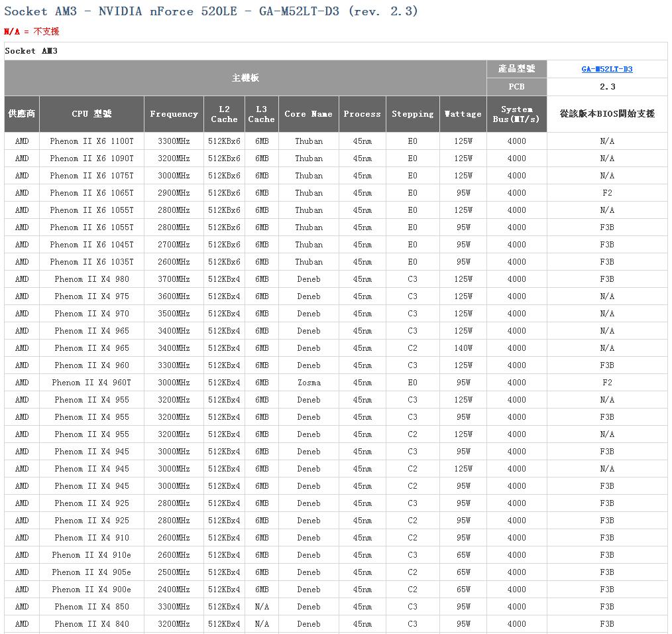Image resolution: width=672 pixels, height=634 pixels.
Task: Click the Phenom II X4 960T model cell
Action: pos(91,383)
